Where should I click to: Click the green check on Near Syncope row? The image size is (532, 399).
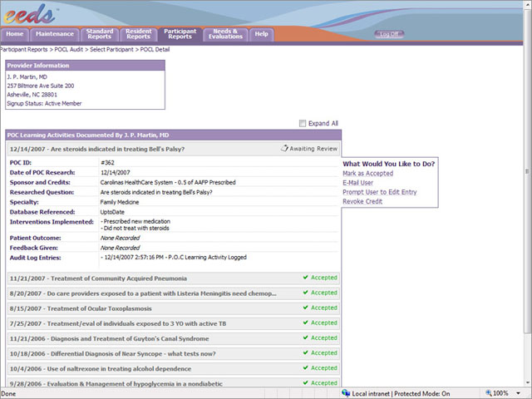pyautogui.click(x=306, y=352)
